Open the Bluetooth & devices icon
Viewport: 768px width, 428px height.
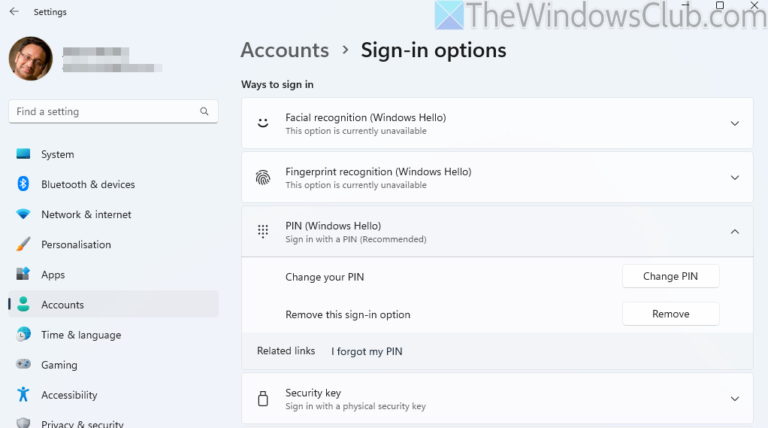tap(23, 184)
